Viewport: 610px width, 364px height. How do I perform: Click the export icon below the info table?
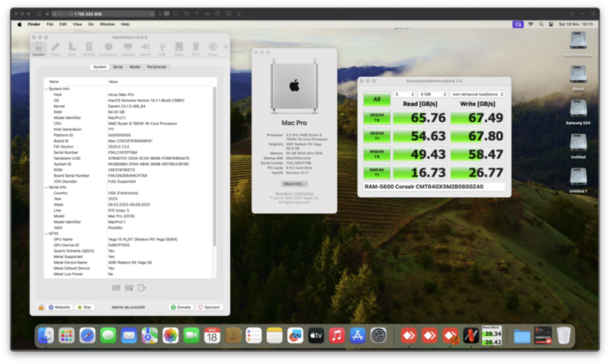(142, 287)
